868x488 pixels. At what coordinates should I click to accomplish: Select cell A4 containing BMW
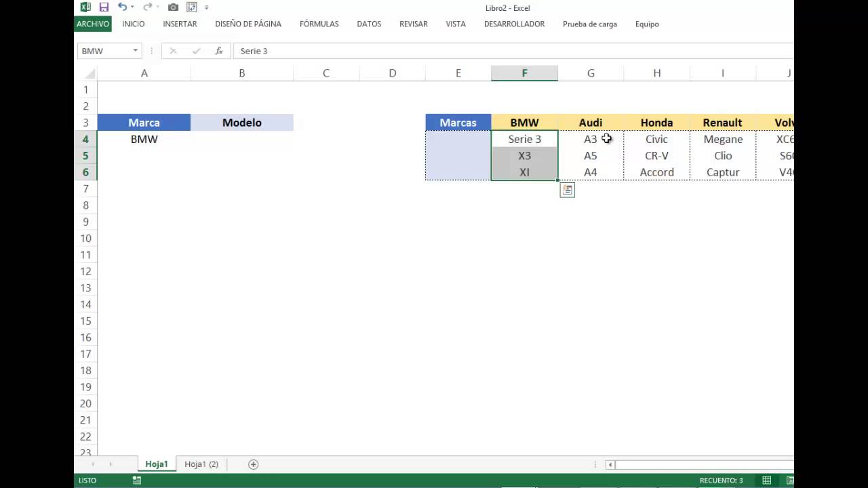pyautogui.click(x=144, y=139)
